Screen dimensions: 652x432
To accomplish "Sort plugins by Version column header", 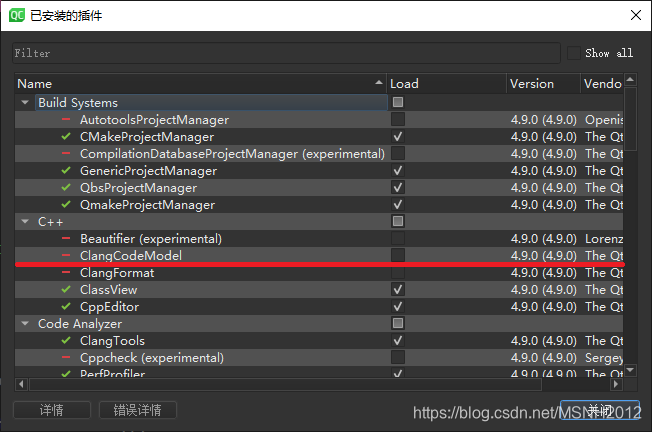I will pyautogui.click(x=543, y=84).
